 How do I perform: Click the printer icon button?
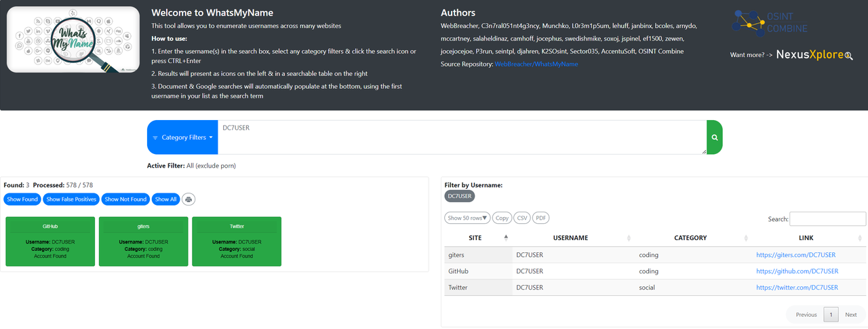pyautogui.click(x=189, y=199)
